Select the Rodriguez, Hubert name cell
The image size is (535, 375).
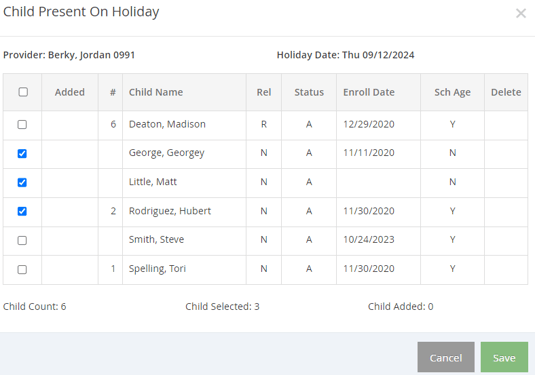point(184,211)
